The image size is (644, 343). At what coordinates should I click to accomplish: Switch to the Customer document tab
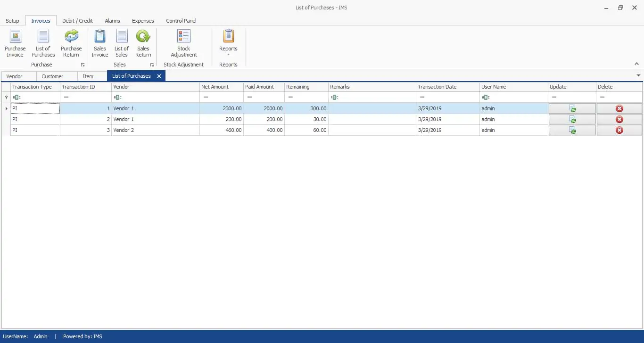[x=52, y=76]
